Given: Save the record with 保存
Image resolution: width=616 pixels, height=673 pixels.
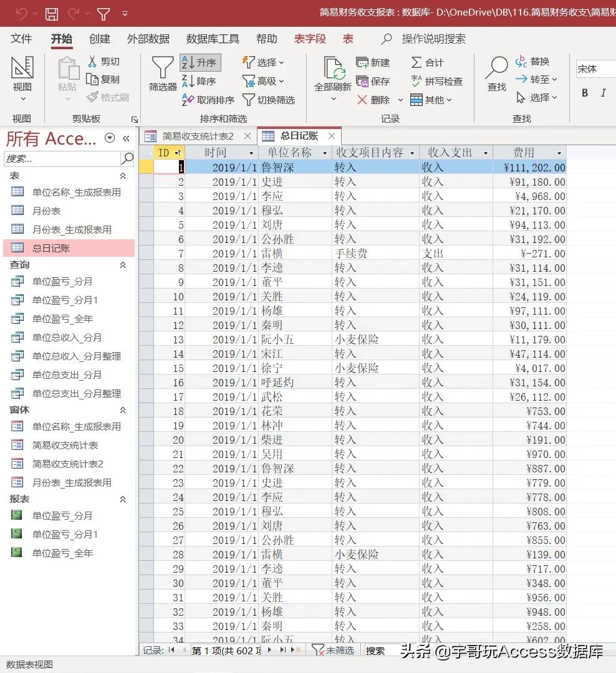Looking at the screenshot, I should click(x=373, y=81).
